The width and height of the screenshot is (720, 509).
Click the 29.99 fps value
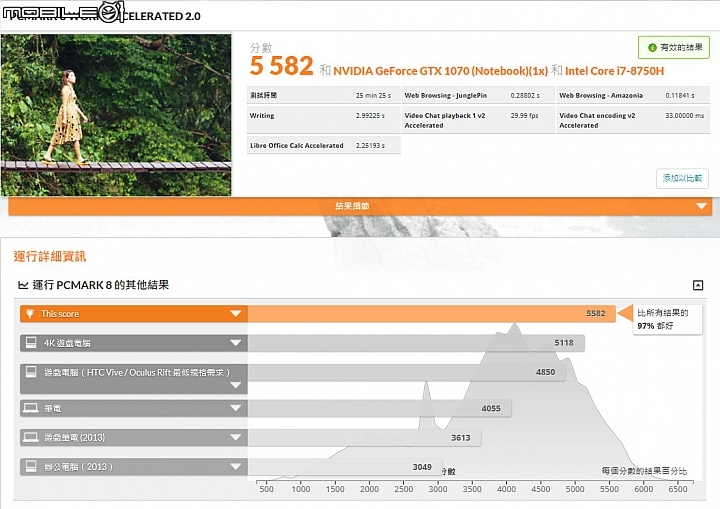click(524, 116)
